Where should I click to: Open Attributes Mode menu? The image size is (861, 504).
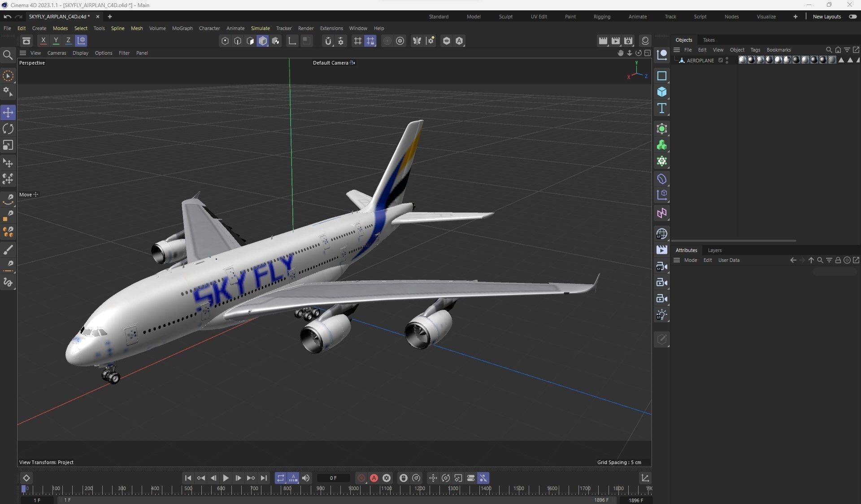691,260
